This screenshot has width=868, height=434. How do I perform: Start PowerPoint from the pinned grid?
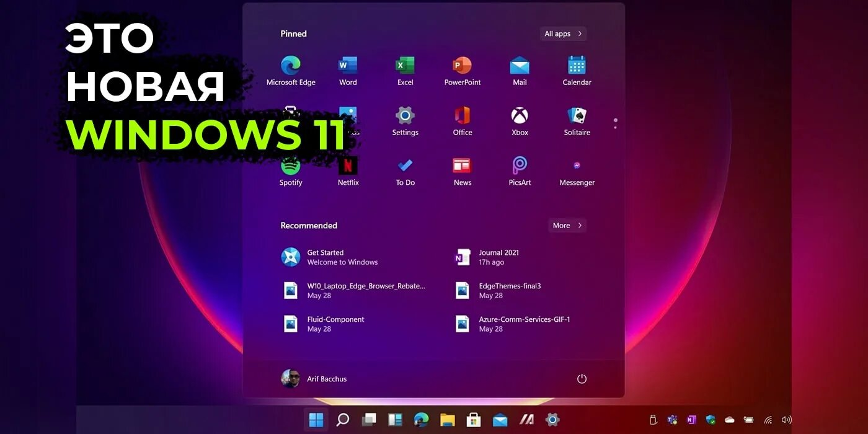[463, 71]
